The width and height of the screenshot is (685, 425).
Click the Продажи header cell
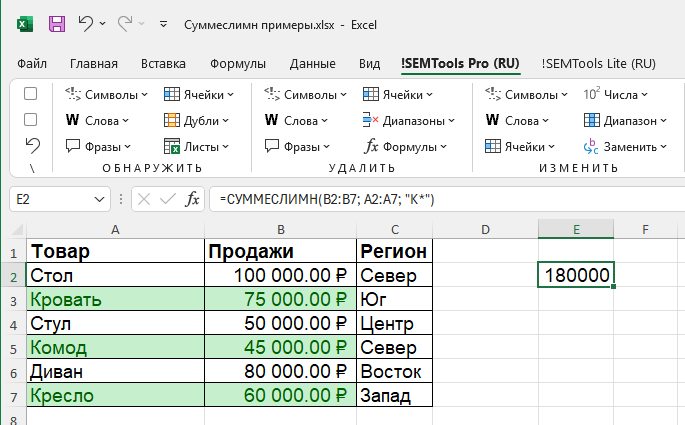(x=280, y=251)
